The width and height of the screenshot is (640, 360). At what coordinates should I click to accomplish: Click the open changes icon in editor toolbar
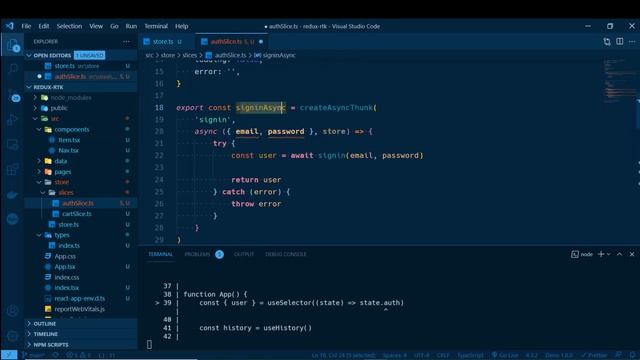point(607,41)
